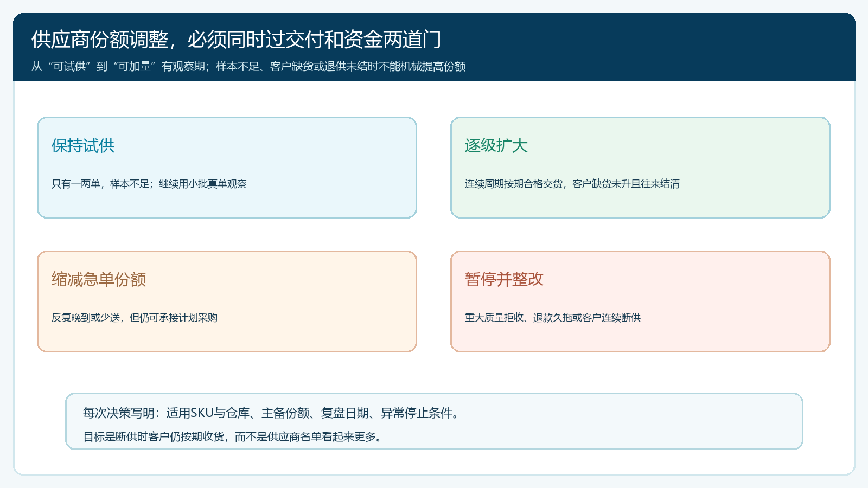Select the 暂停并整改 card heading
The width and height of the screenshot is (868, 488).
click(x=504, y=279)
